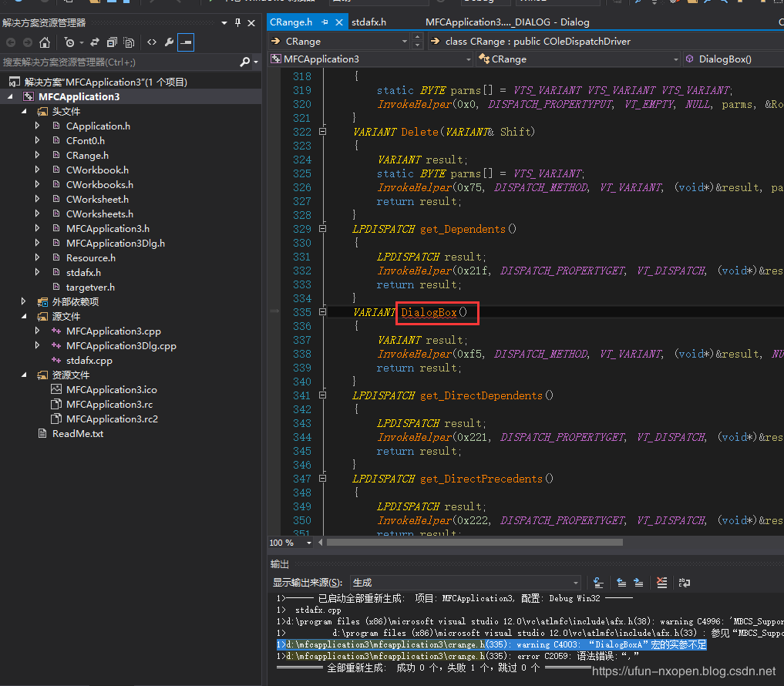784x686 pixels.
Task: Toggle Show All Files in Solution Explorer
Action: [129, 42]
